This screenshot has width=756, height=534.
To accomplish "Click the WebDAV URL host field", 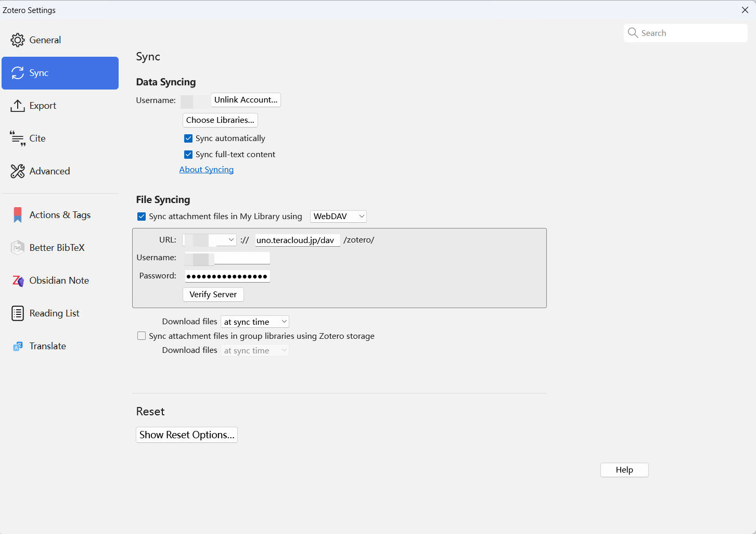I will click(298, 240).
